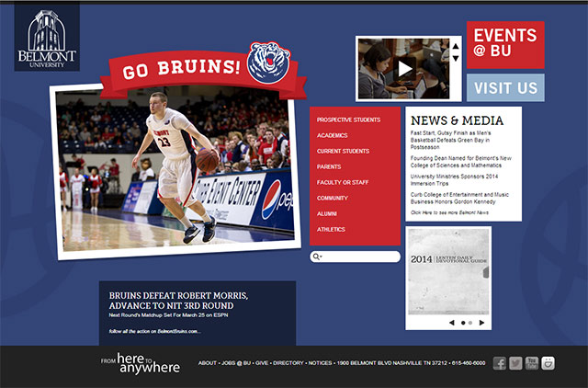Click the search magnifier dropdown icon

coord(317,257)
